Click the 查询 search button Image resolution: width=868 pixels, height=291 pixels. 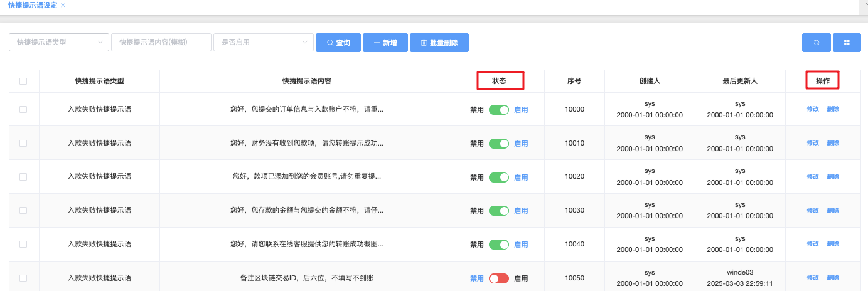click(x=338, y=43)
